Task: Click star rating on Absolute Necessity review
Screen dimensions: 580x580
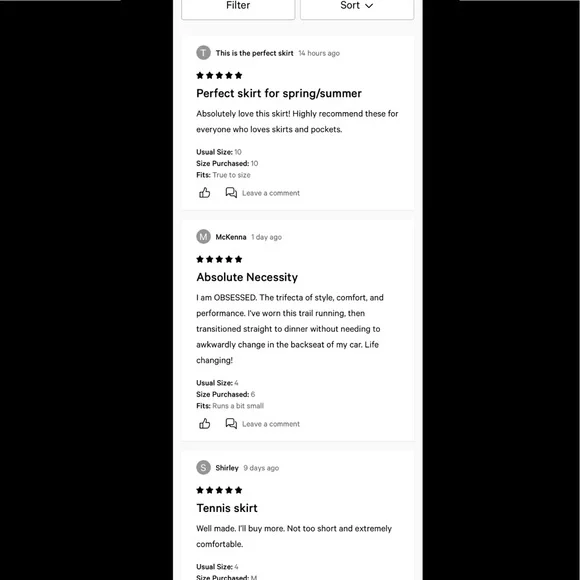Action: pos(219,259)
